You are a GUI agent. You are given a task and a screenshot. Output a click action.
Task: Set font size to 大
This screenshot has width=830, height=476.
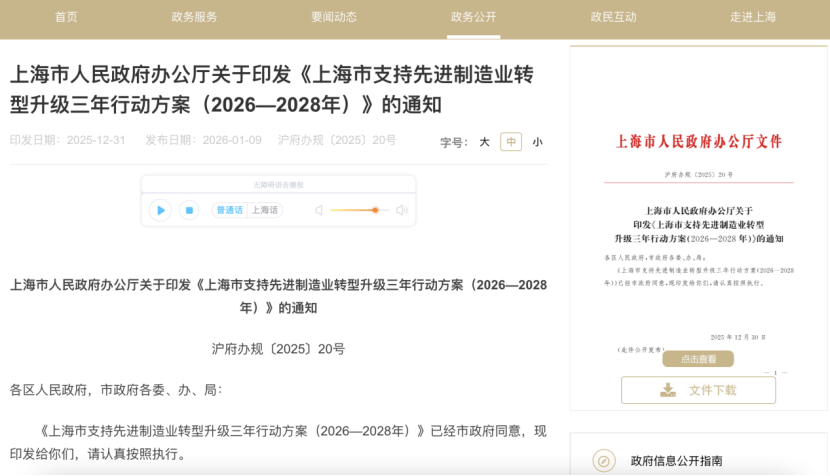(x=484, y=142)
